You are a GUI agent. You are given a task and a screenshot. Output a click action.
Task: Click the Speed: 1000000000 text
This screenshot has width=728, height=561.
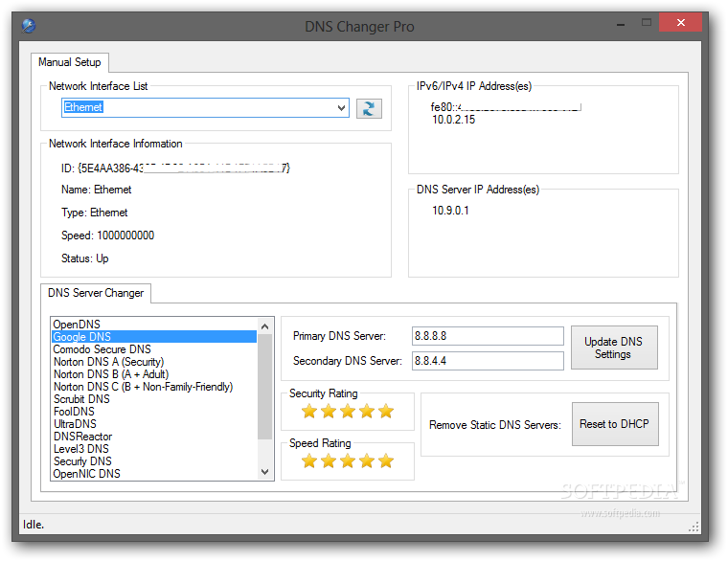107,236
